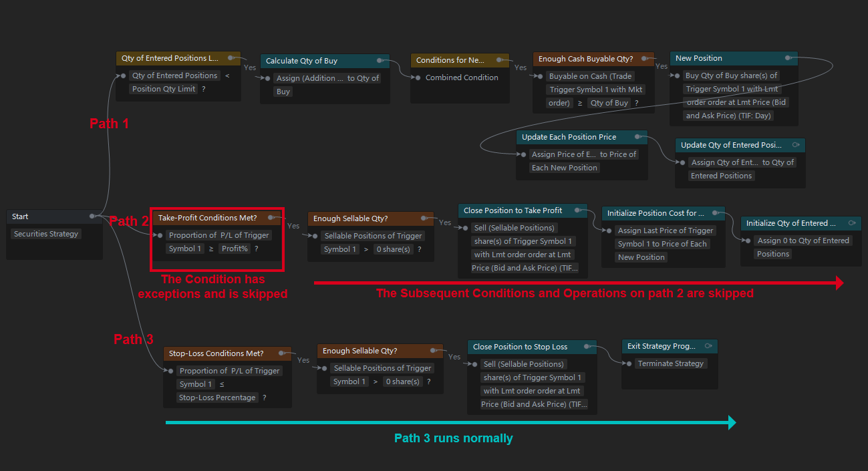Click input port beside Assign (Addition ... chip
Screen dimensions: 868x471
click(268, 78)
